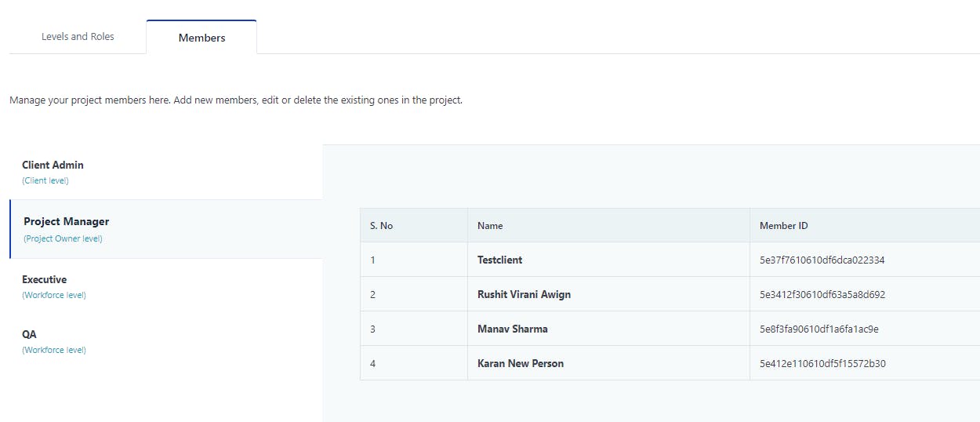
Task: Click member ID 5e412e110610df5f15572b30
Action: [822, 363]
